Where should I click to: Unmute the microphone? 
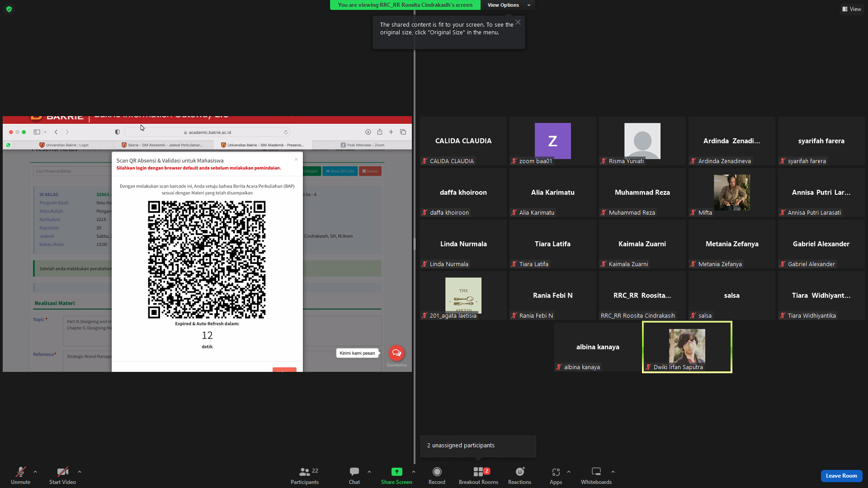20,475
